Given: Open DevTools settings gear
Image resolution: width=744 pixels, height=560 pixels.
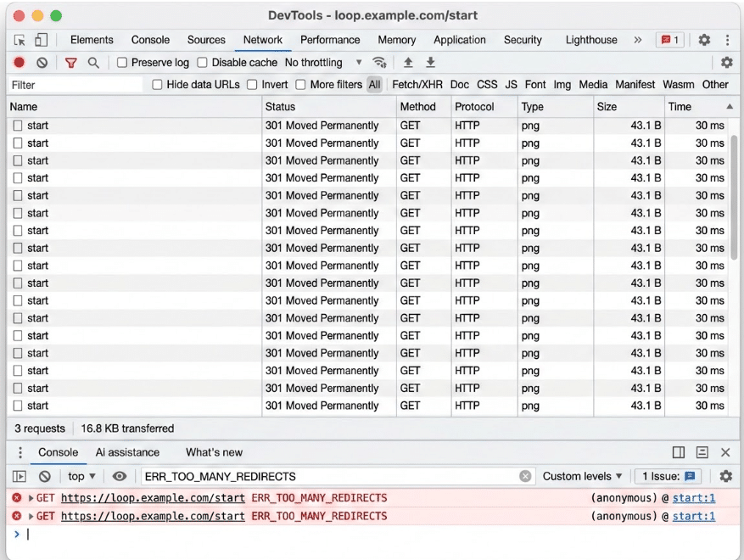Looking at the screenshot, I should pos(704,40).
